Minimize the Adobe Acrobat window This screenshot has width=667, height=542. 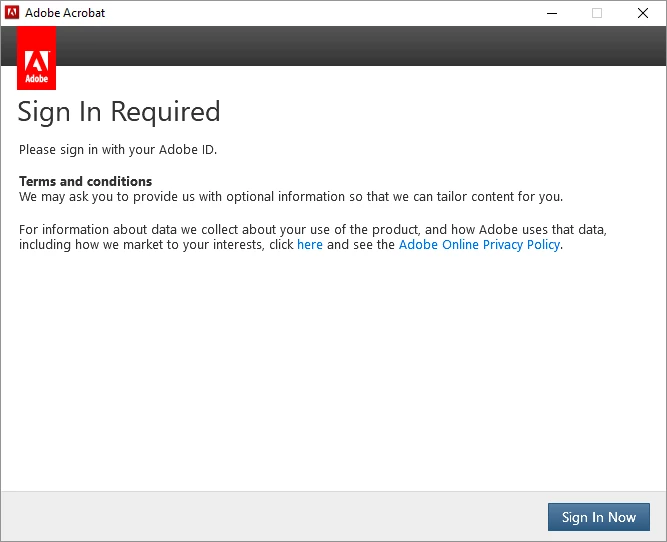click(x=552, y=13)
